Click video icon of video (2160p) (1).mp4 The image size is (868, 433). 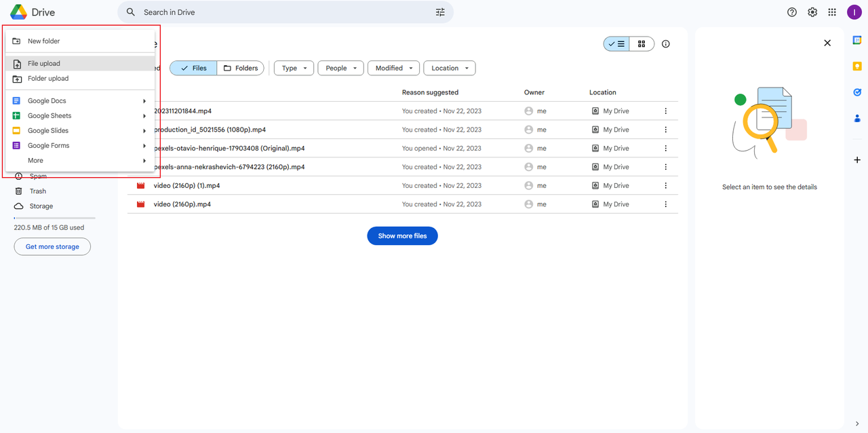(x=141, y=185)
